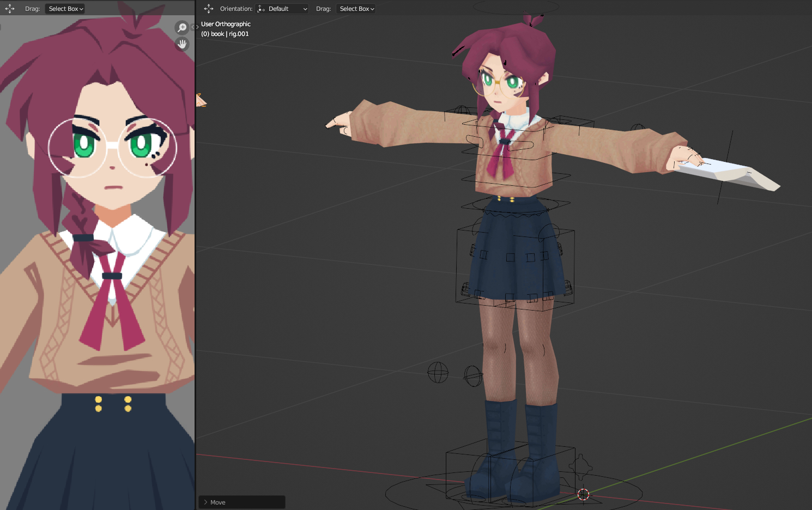This screenshot has height=510, width=812.
Task: Open the left viewport Drag Select Box dropdown
Action: coord(65,9)
